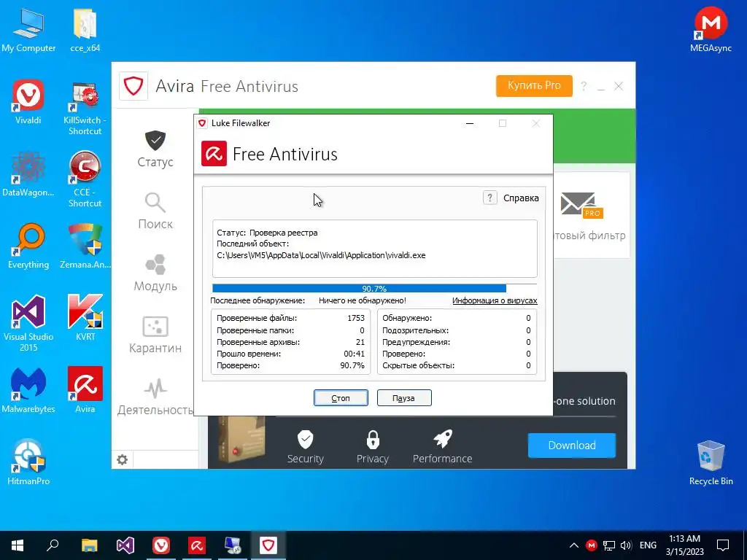Click the Ничего не обнаружено! status text
This screenshot has height=560, width=747.
point(363,300)
